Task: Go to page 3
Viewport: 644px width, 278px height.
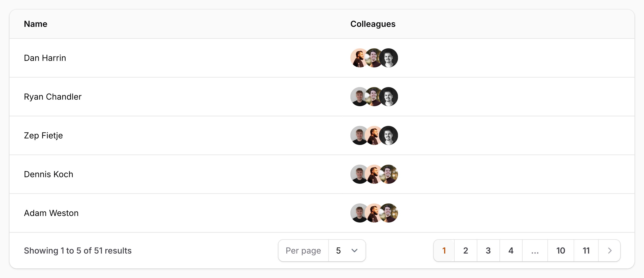Action: [488, 251]
